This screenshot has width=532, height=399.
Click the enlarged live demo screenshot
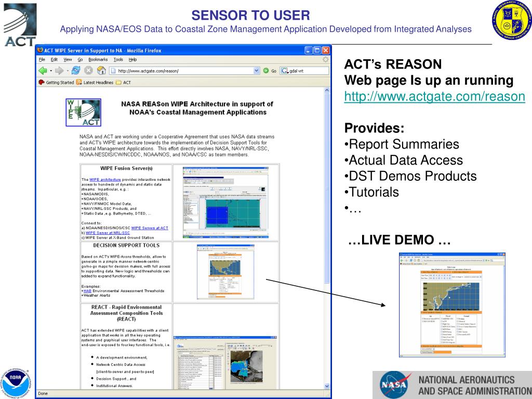(453, 304)
